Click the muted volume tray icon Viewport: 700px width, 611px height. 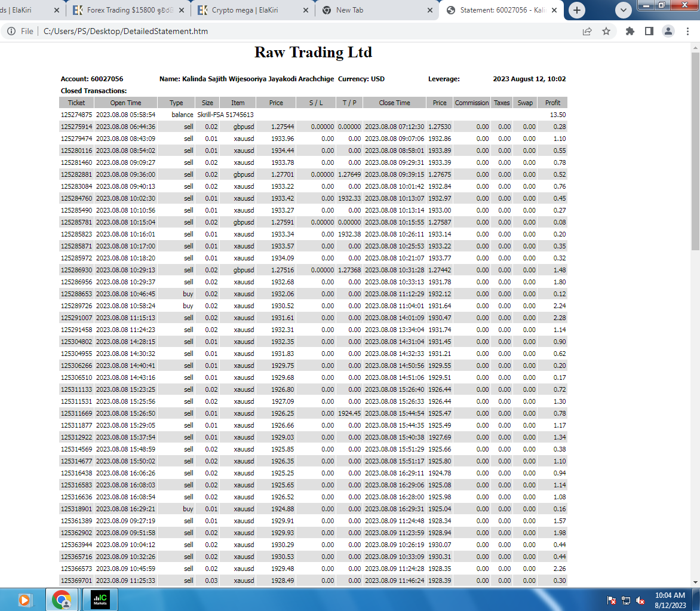[640, 600]
